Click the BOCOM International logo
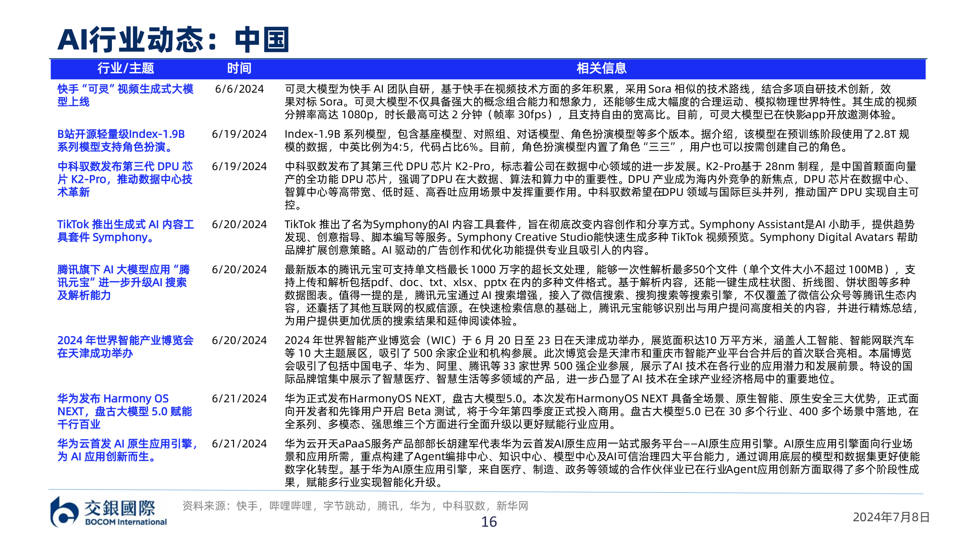Image resolution: width=980 pixels, height=551 pixels. (x=109, y=512)
